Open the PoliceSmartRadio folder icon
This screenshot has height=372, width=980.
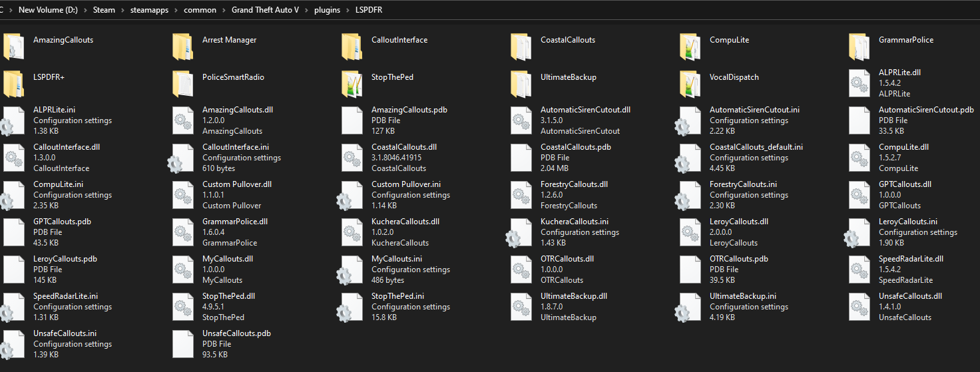[182, 83]
